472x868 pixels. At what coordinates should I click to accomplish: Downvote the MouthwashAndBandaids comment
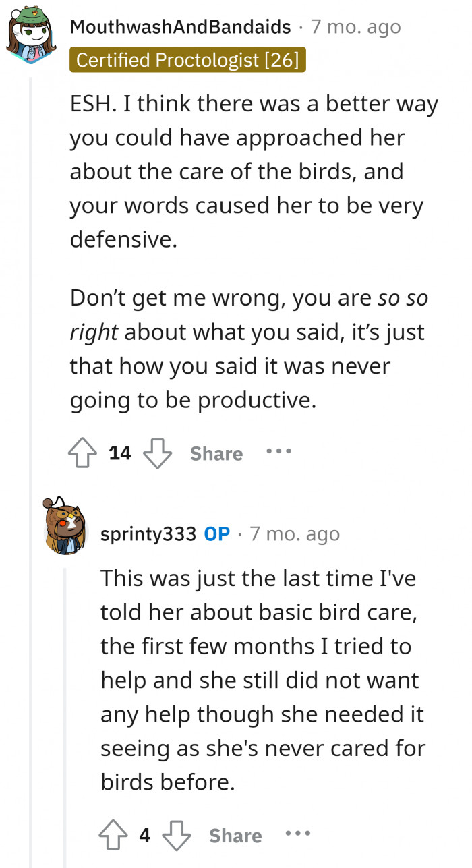click(x=157, y=453)
